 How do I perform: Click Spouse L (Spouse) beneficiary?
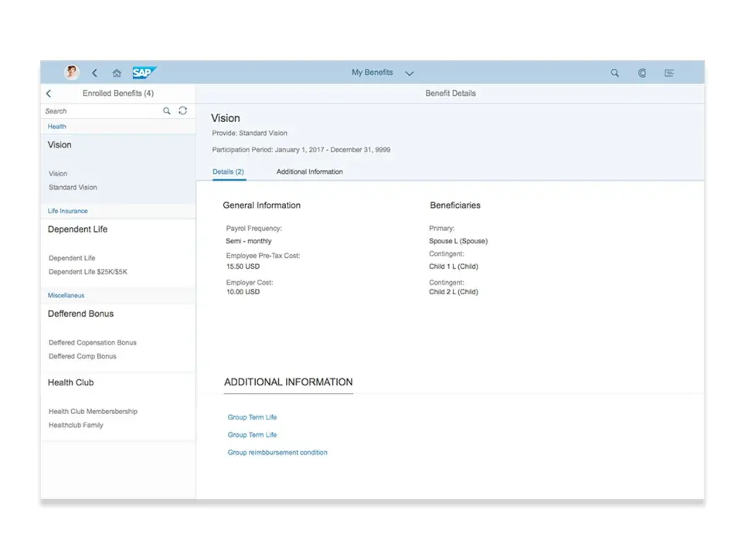coord(458,241)
